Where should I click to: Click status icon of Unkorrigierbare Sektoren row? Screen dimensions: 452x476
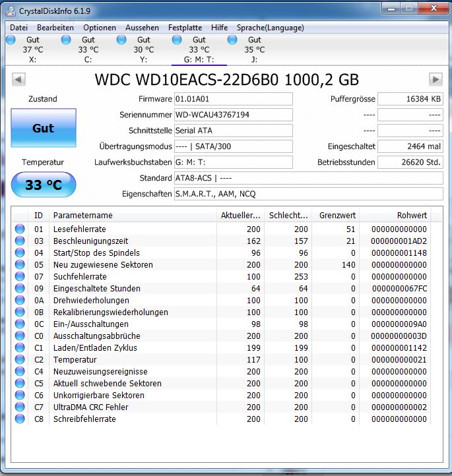pos(20,395)
